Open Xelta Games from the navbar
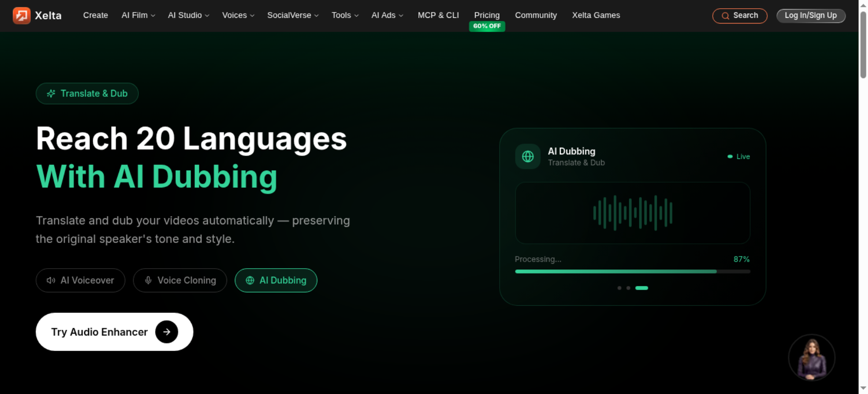 point(596,16)
